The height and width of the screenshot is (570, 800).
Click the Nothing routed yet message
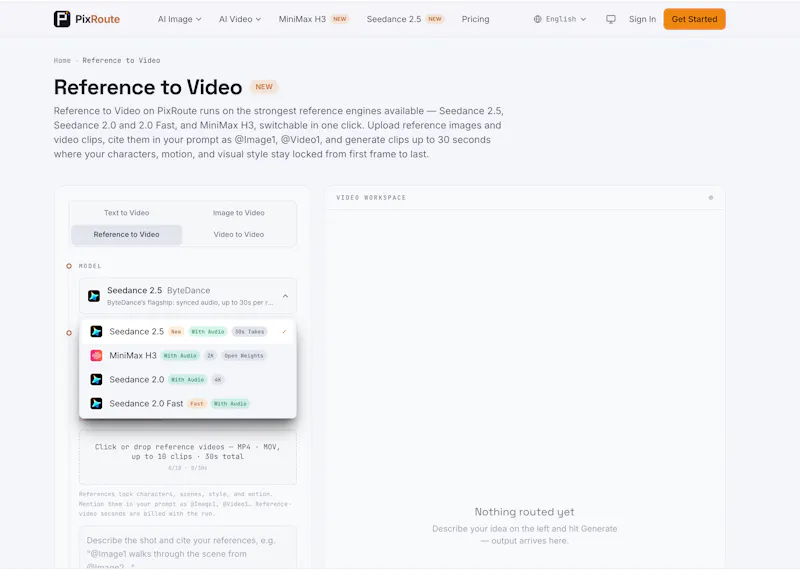pyautogui.click(x=524, y=512)
